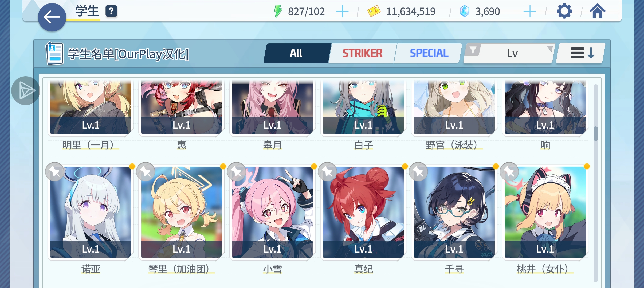Screen dimensions: 644x288
Task: Select the All tab
Action: [x=297, y=53]
